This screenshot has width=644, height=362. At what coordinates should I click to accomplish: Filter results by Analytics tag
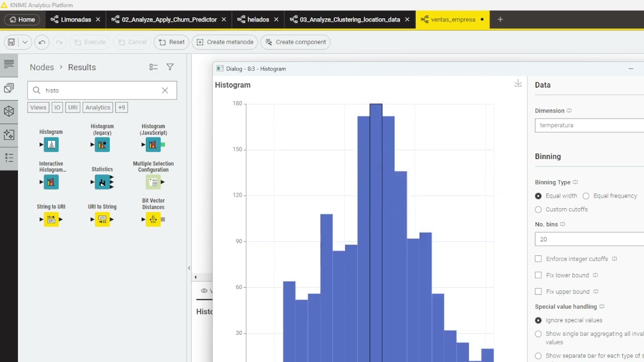98,107
